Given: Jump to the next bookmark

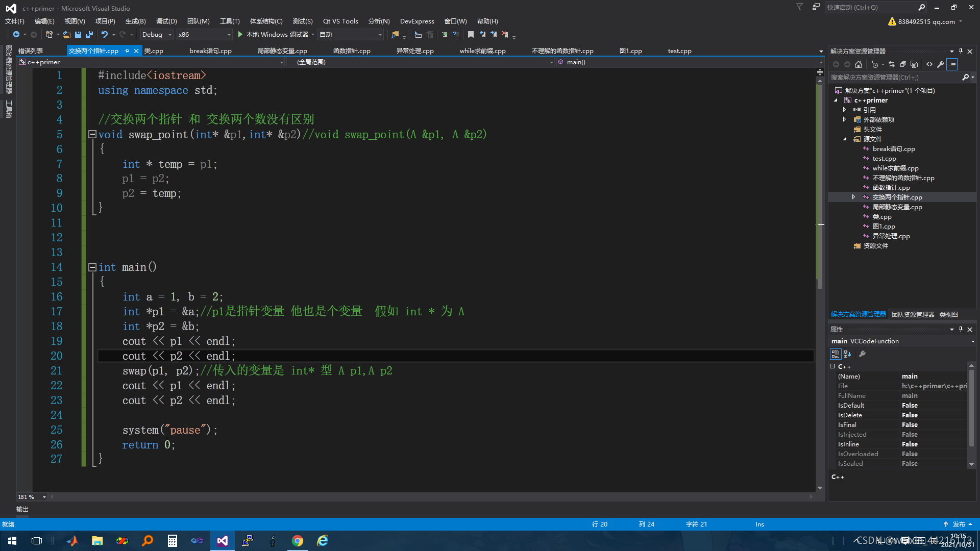Looking at the screenshot, I should click(494, 34).
